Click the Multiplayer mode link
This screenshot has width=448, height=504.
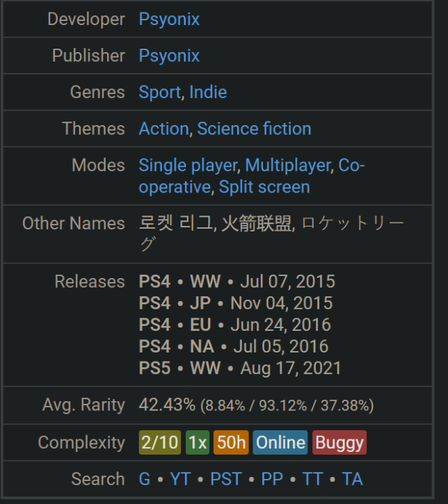pos(287,165)
